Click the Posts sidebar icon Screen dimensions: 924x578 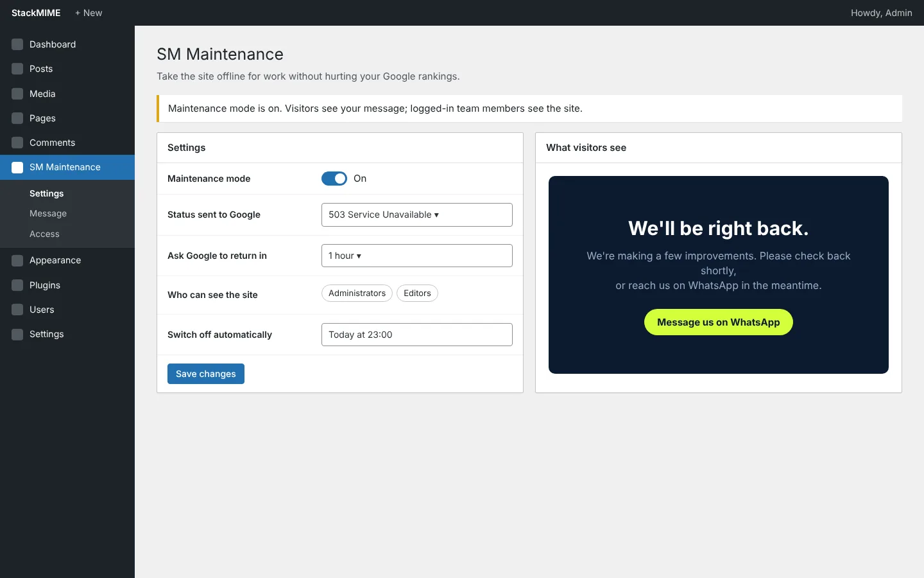(x=17, y=69)
